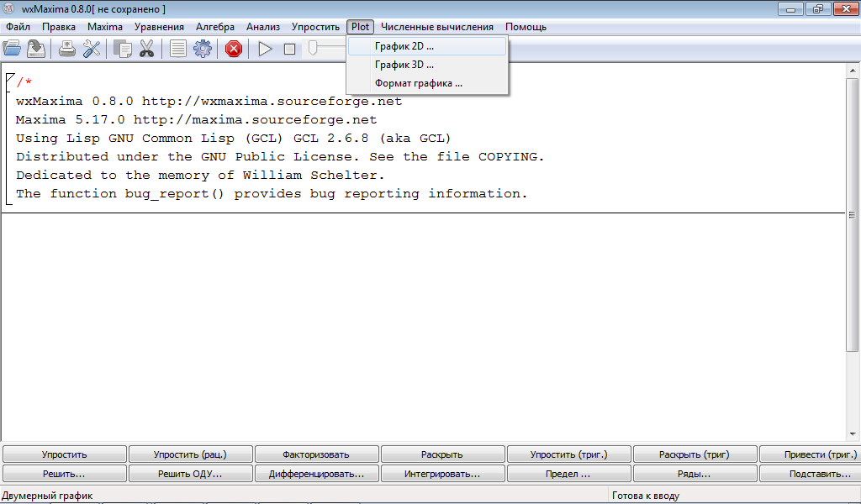Click the Maxima 5.17.0 version line
The height and width of the screenshot is (504, 861).
(x=196, y=119)
